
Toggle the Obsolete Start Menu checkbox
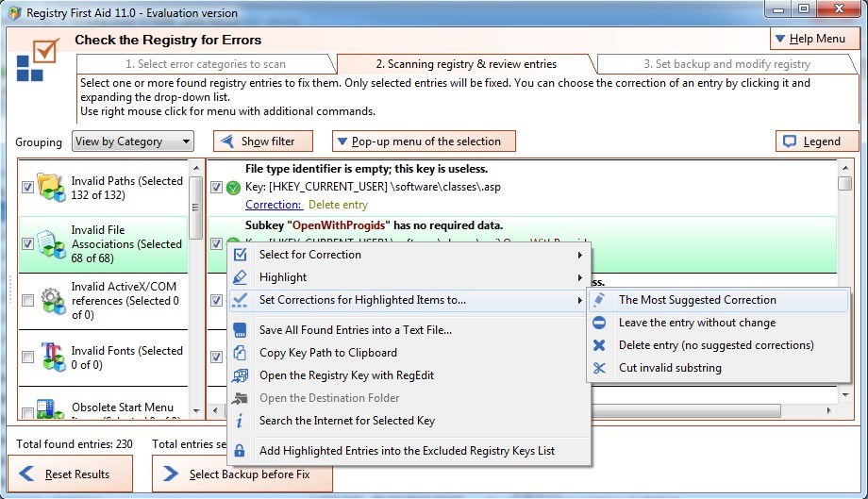pyautogui.click(x=27, y=413)
